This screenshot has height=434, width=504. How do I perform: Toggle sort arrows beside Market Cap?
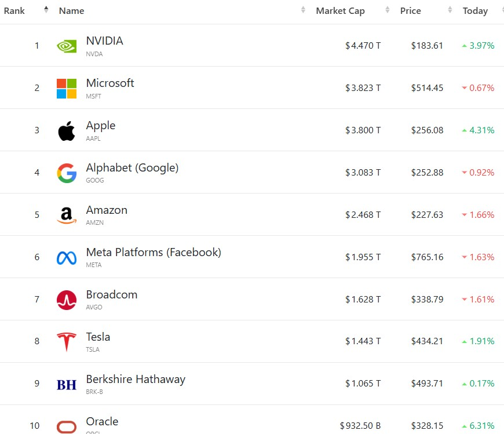pos(388,10)
